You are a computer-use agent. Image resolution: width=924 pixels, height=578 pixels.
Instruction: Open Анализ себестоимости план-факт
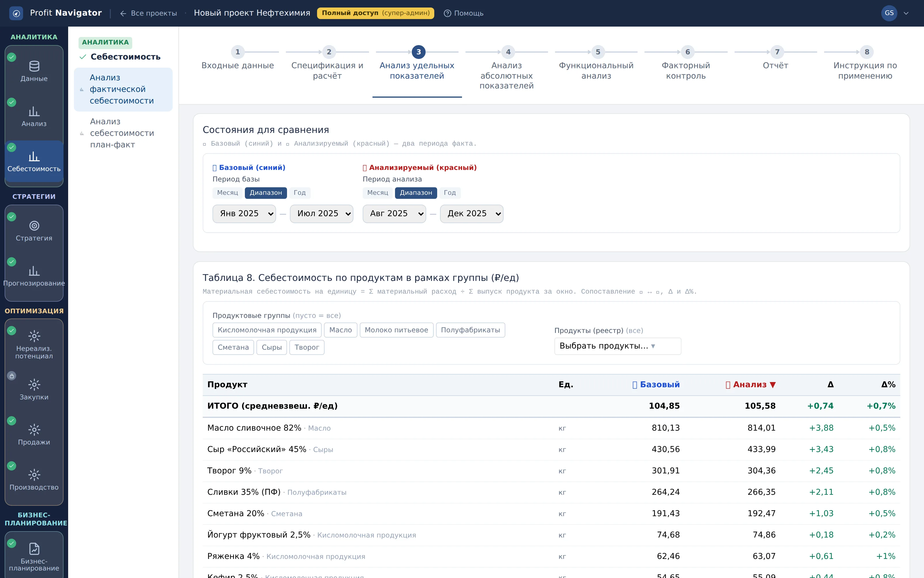click(123, 133)
